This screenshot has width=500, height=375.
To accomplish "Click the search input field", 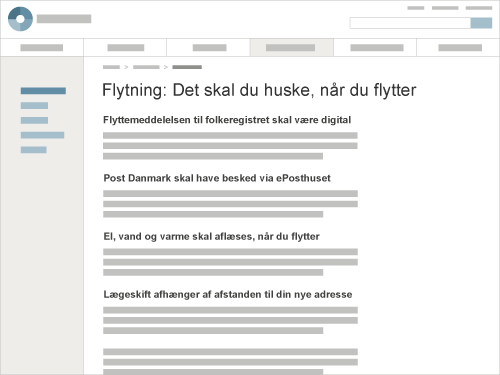I will click(410, 23).
